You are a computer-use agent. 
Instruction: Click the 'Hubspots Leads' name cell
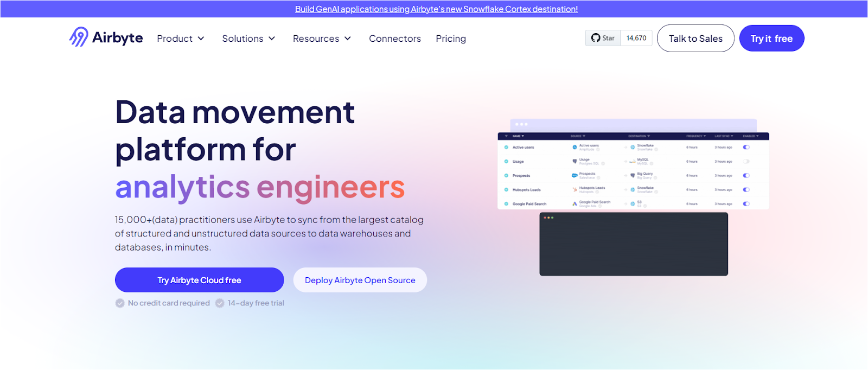527,189
